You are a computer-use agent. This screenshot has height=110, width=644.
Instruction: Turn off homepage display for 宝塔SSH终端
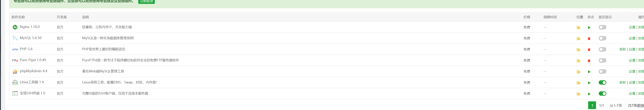click(x=602, y=93)
